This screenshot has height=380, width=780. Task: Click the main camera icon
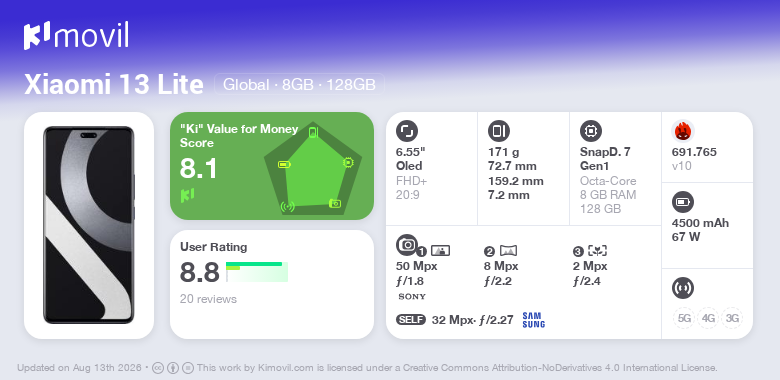click(x=407, y=245)
